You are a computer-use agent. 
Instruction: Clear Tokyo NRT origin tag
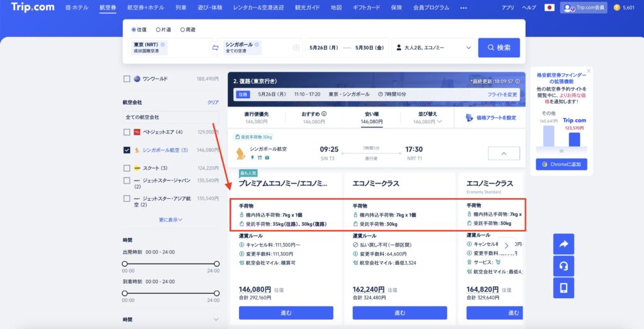coord(163,45)
